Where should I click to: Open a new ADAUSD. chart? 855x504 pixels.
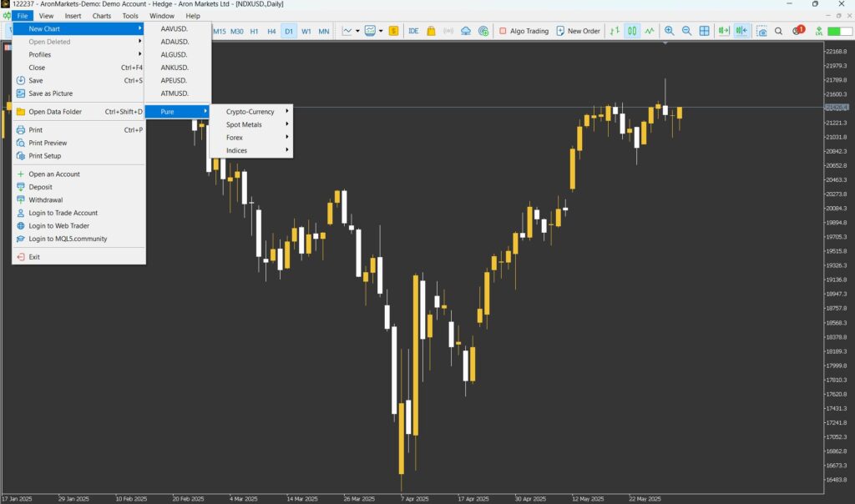[177, 42]
